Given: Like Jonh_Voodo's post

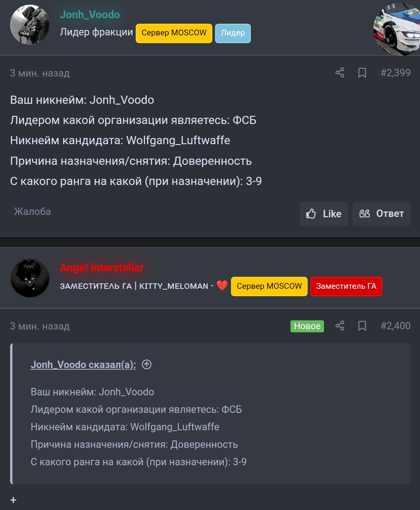Looking at the screenshot, I should (x=324, y=214).
